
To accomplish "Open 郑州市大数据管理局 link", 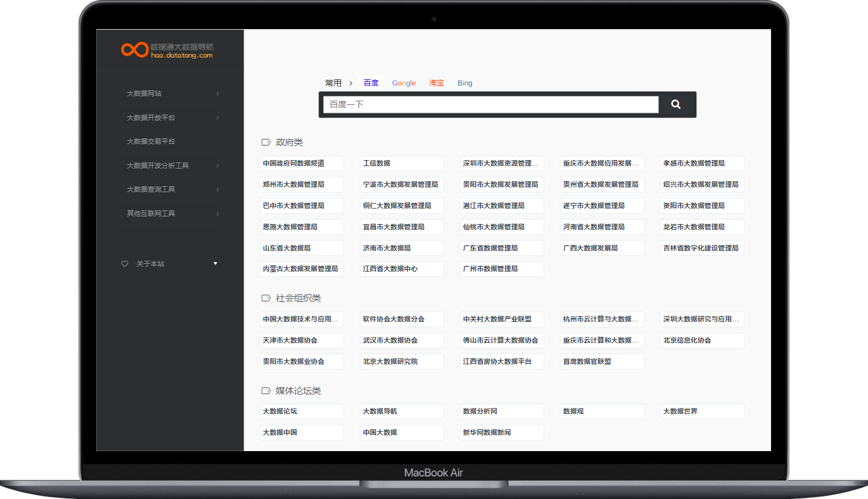I will (x=302, y=184).
